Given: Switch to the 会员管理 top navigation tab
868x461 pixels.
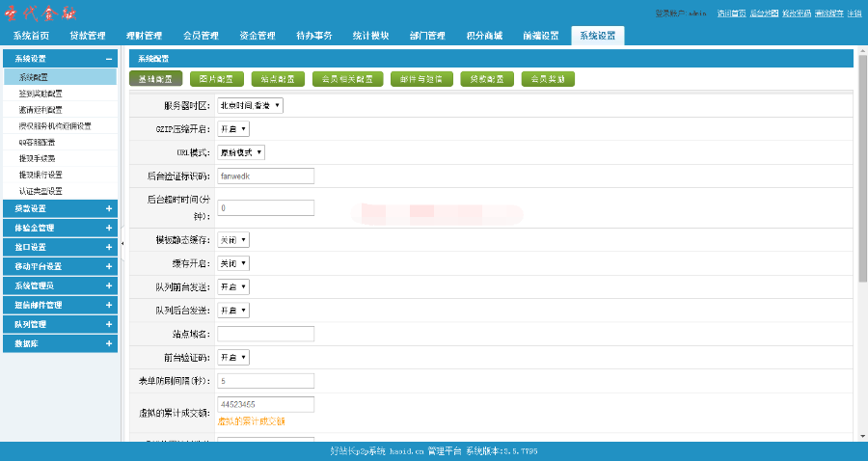Looking at the screenshot, I should click(201, 36).
